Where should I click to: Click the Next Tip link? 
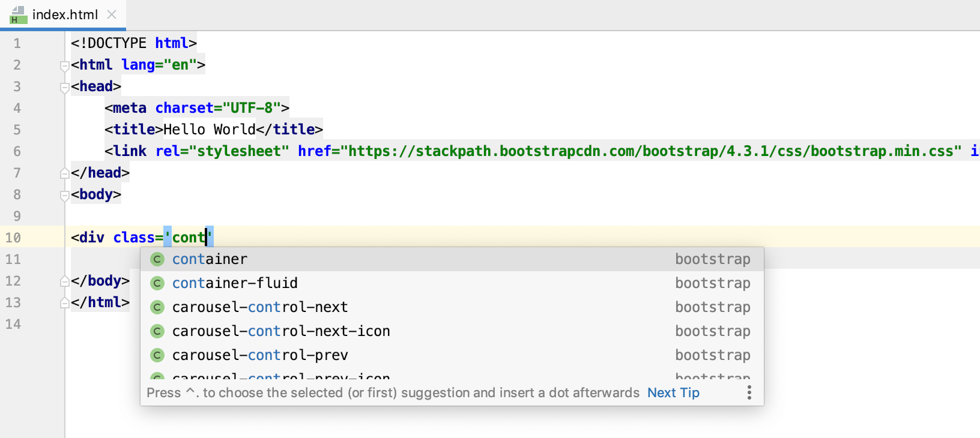[673, 393]
